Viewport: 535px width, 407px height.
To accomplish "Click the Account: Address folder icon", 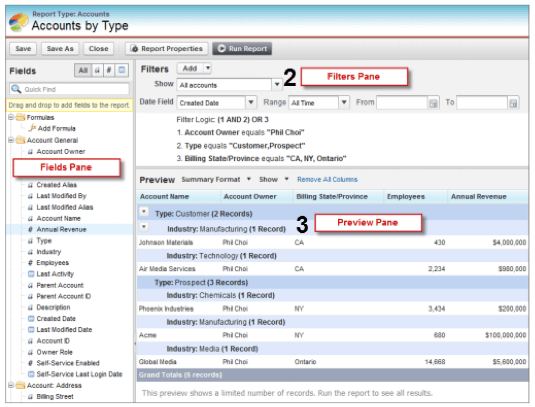I will coord(20,385).
